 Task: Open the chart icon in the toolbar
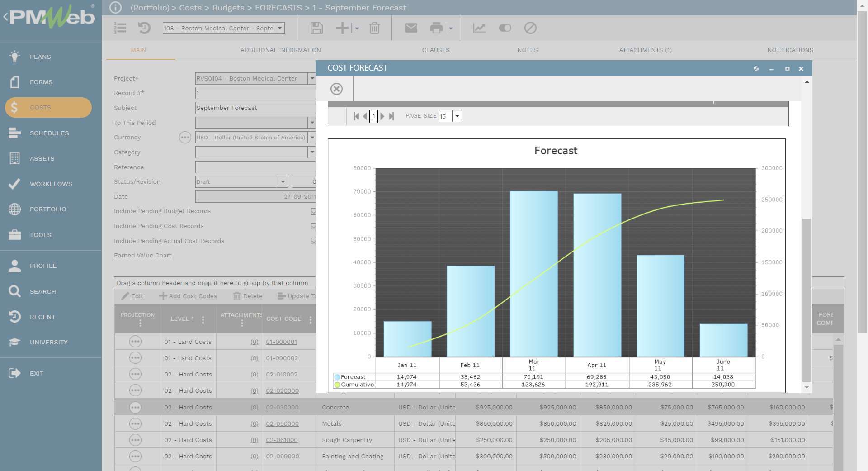[479, 28]
